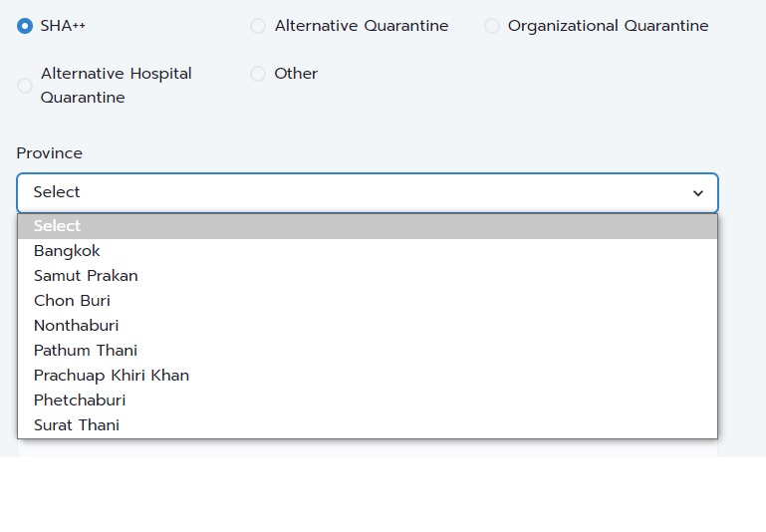
Task: Click the Alternative Hospital Quarantine label text
Action: click(x=117, y=86)
